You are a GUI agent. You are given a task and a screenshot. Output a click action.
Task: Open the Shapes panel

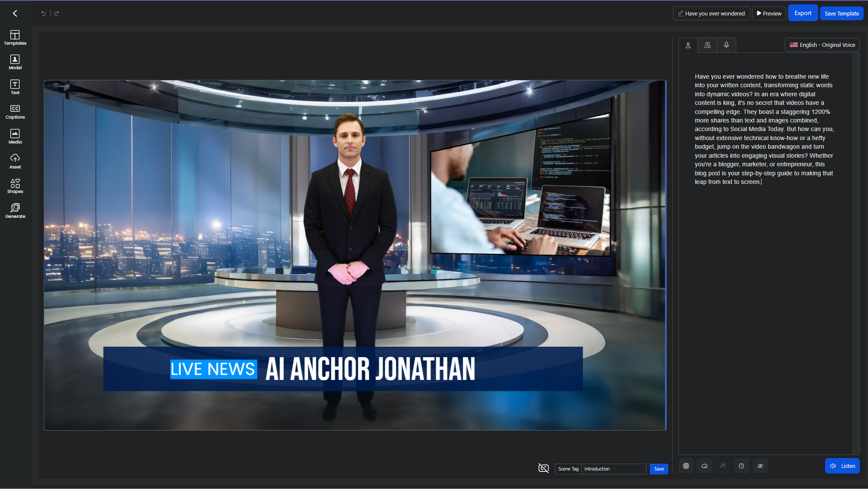pyautogui.click(x=15, y=186)
